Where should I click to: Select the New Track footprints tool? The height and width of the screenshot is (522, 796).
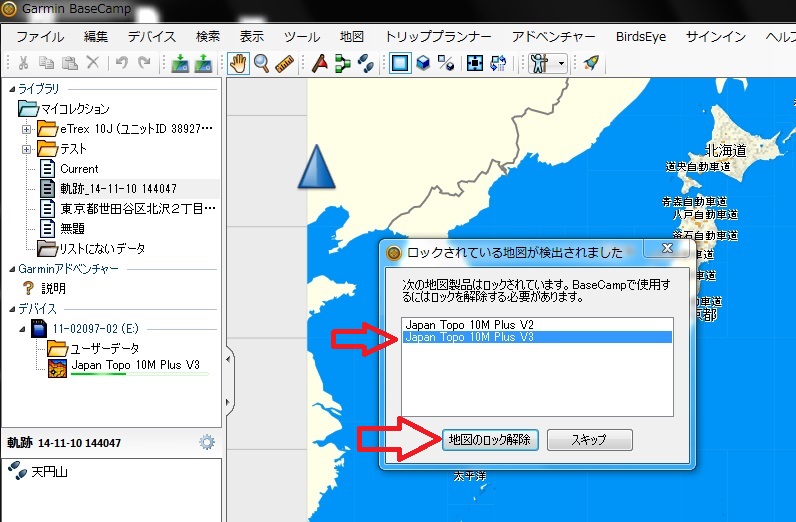(366, 63)
